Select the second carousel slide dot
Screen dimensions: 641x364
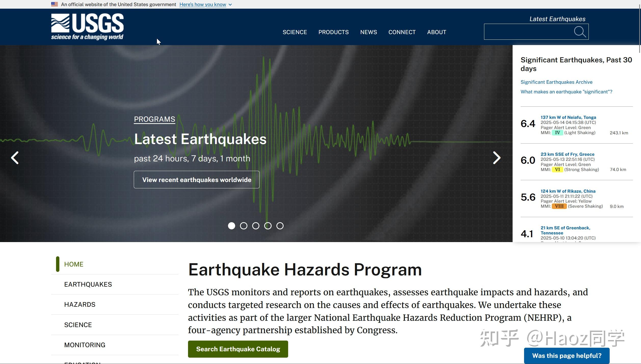tap(244, 226)
